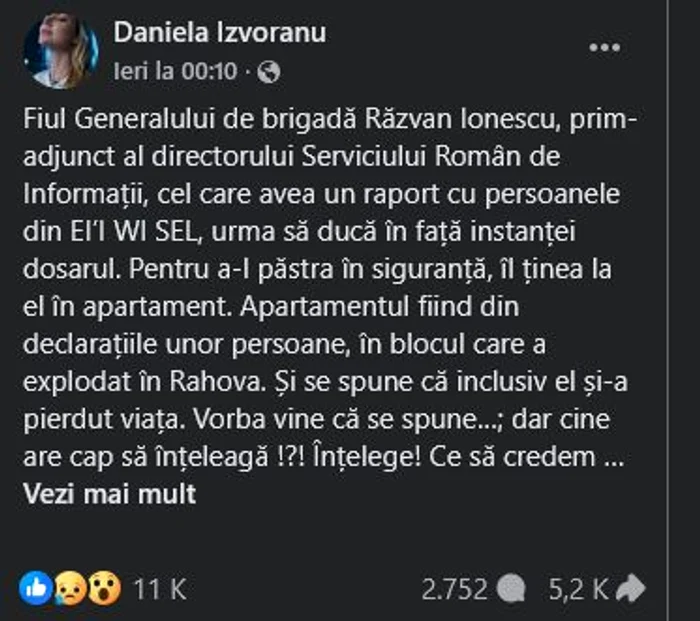Click the public globe privacy icon
The image size is (700, 621).
270,73
